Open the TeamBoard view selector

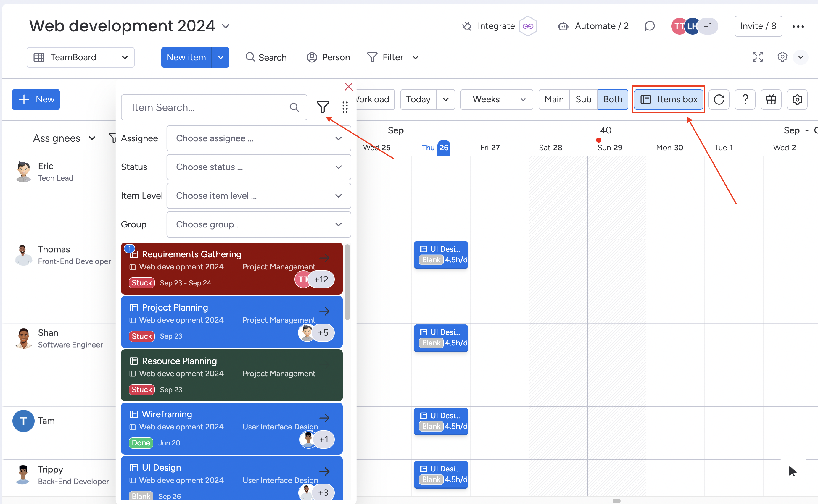click(80, 57)
